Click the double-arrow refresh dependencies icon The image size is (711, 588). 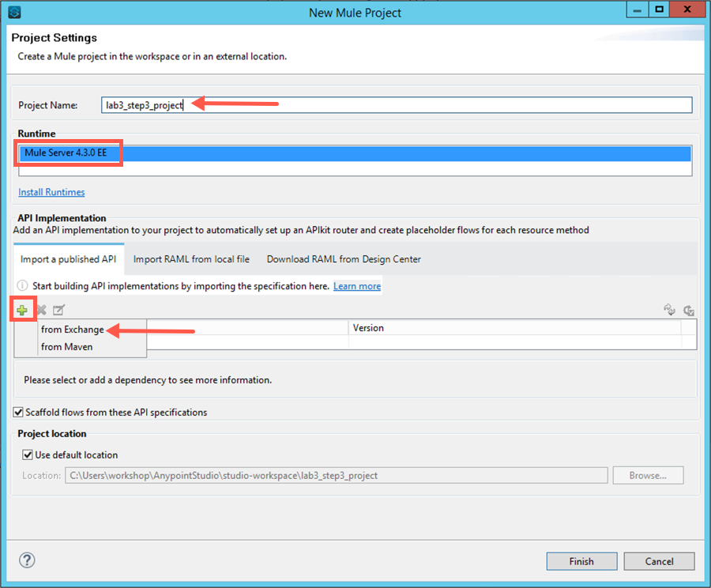(669, 310)
